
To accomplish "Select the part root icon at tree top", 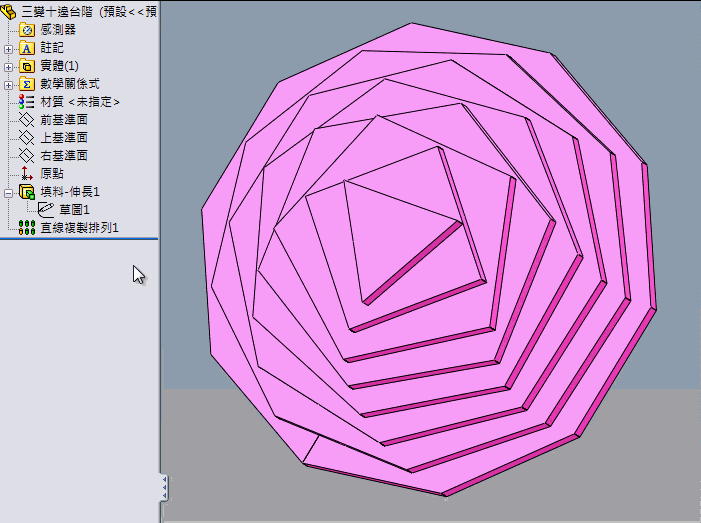I will pyautogui.click(x=8, y=11).
